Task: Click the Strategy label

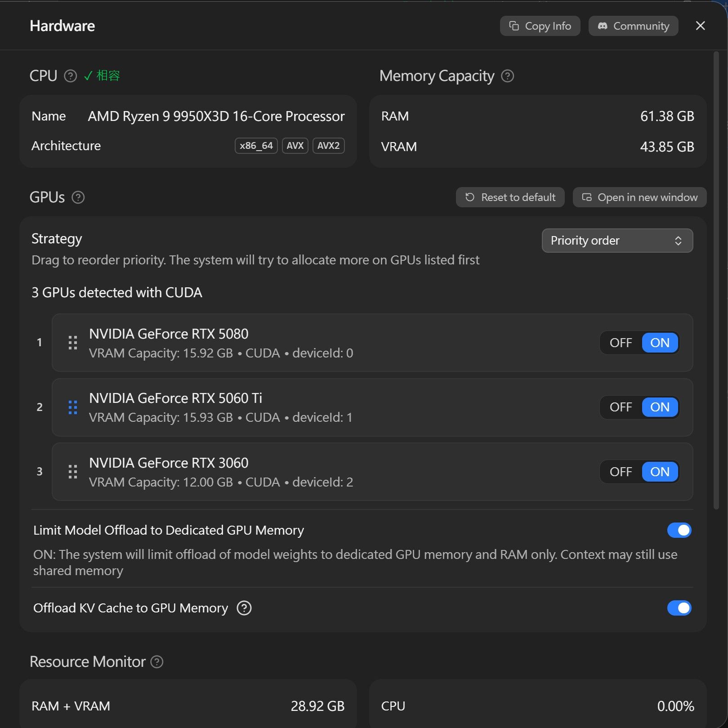Action: point(57,239)
